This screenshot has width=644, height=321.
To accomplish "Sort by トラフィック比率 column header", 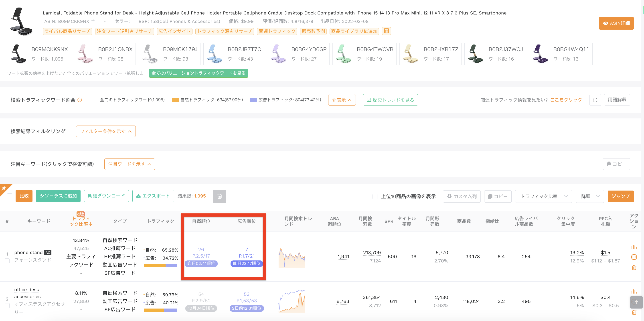I will (x=81, y=221).
